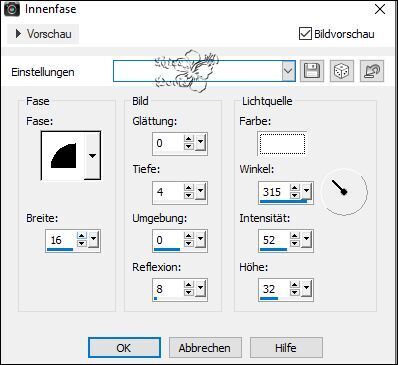Click the randomize parameters dice icon

[x=342, y=71]
